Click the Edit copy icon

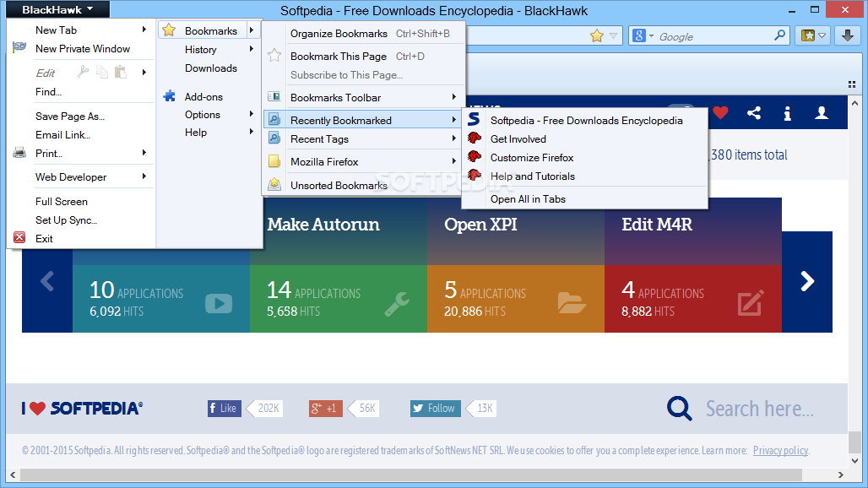click(102, 72)
